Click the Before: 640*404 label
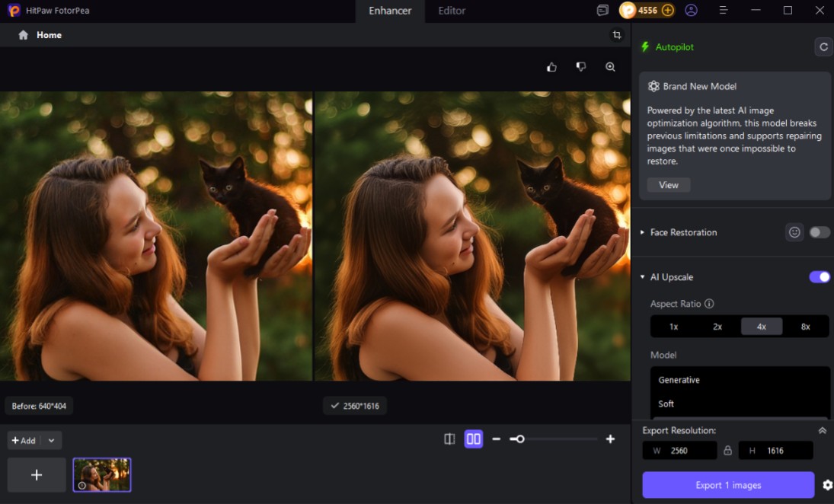 coord(39,406)
